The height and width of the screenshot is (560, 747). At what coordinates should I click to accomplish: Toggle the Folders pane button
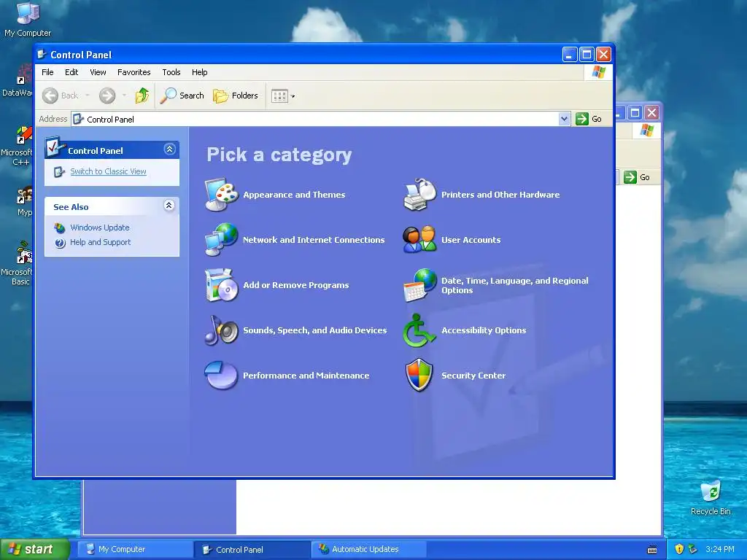236,96
